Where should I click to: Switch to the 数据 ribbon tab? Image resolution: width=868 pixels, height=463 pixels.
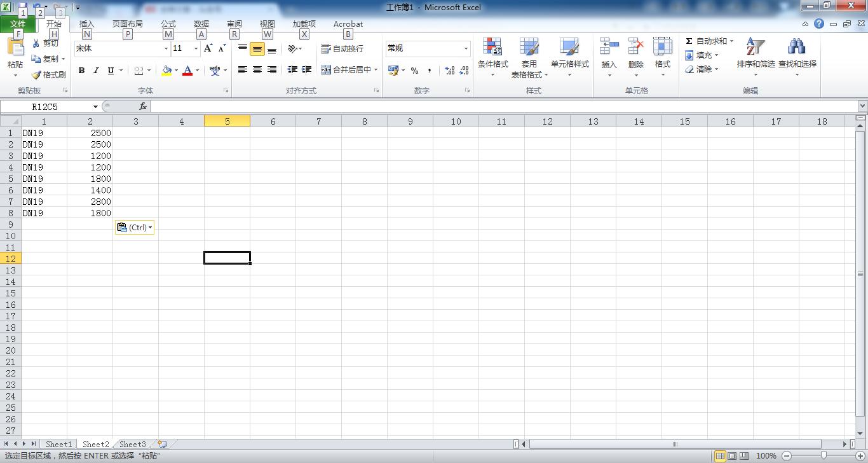coord(201,24)
